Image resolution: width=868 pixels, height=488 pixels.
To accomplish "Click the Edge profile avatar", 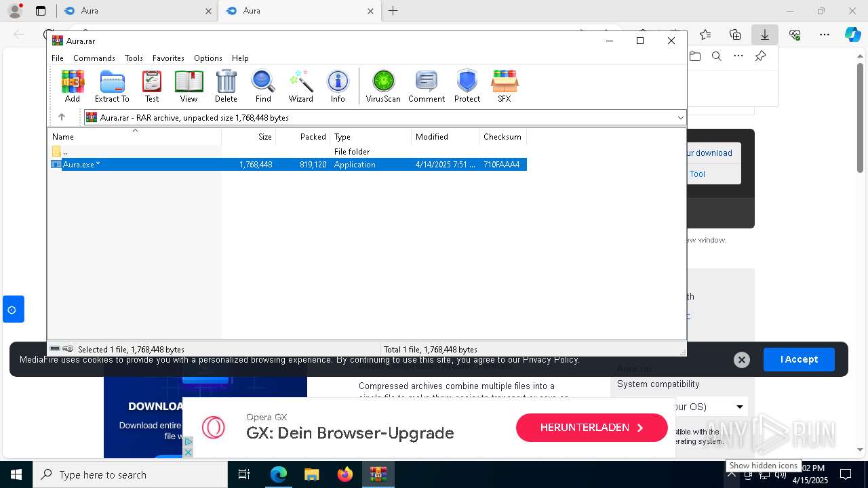I will coord(14,11).
